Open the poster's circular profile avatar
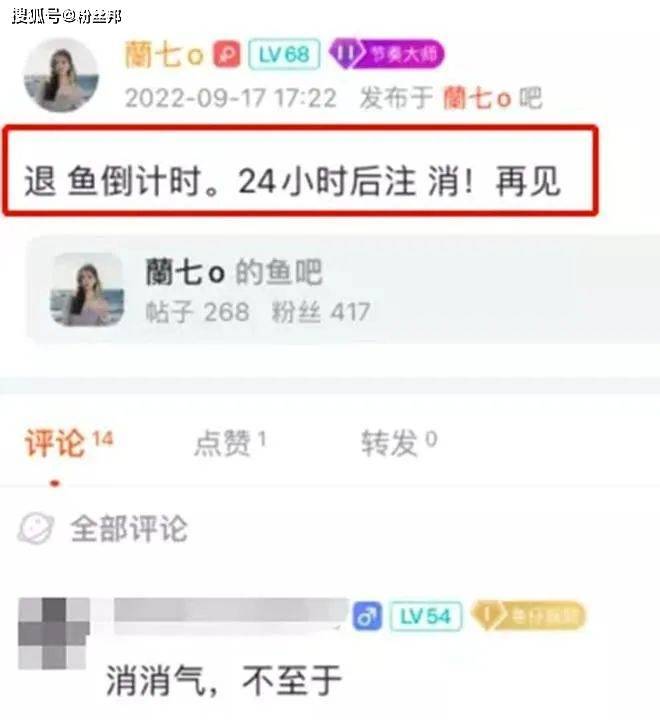This screenshot has width=660, height=720. (61, 75)
